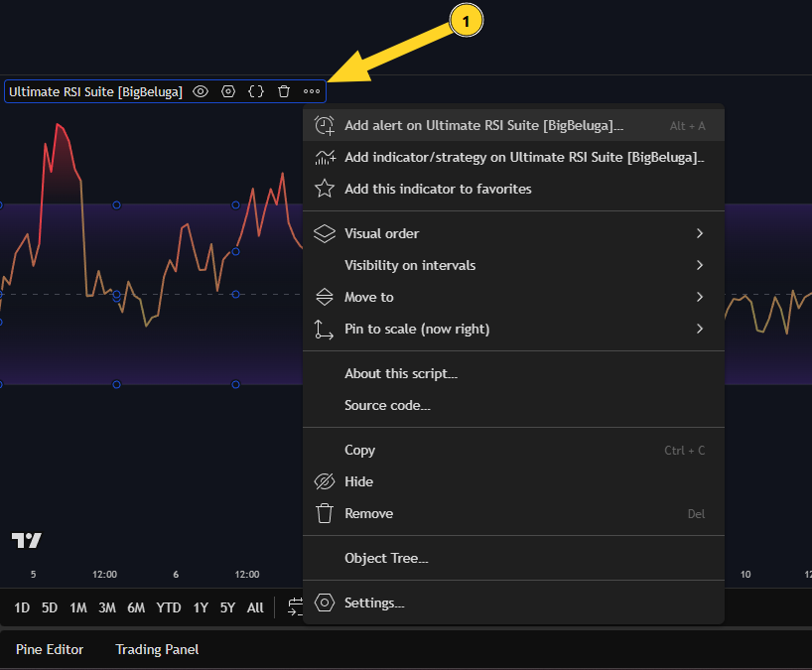The width and height of the screenshot is (812, 670).
Task: Open indicator settings hexagon icon in legend
Action: click(x=228, y=91)
